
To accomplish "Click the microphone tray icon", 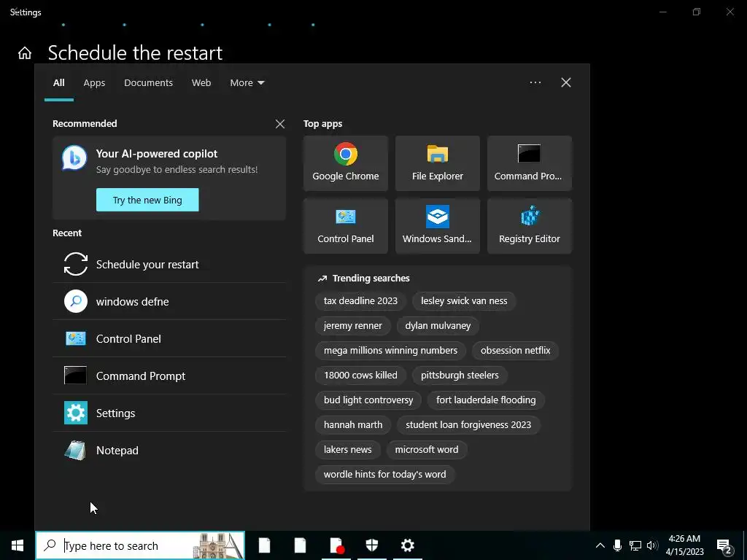I will [x=617, y=545].
